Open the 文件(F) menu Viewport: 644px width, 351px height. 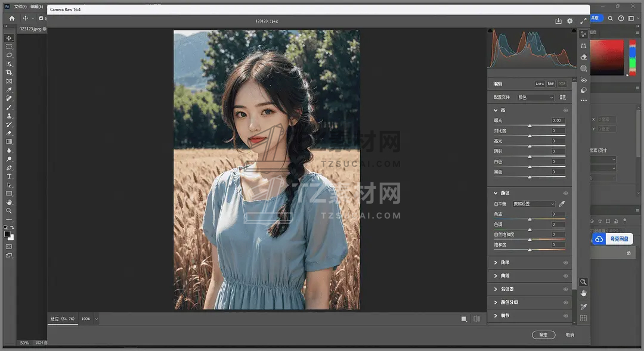tap(20, 7)
